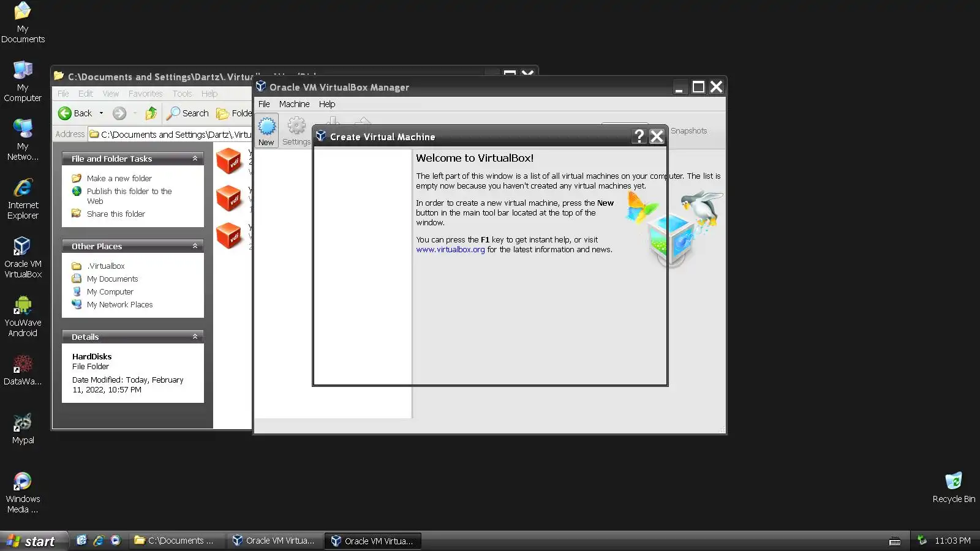
Task: Open the File menu in the Explorer window
Action: point(63,94)
